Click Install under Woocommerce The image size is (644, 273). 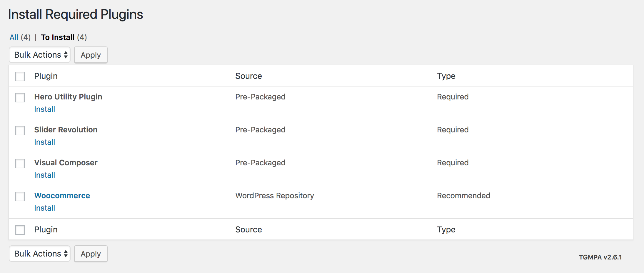point(44,208)
